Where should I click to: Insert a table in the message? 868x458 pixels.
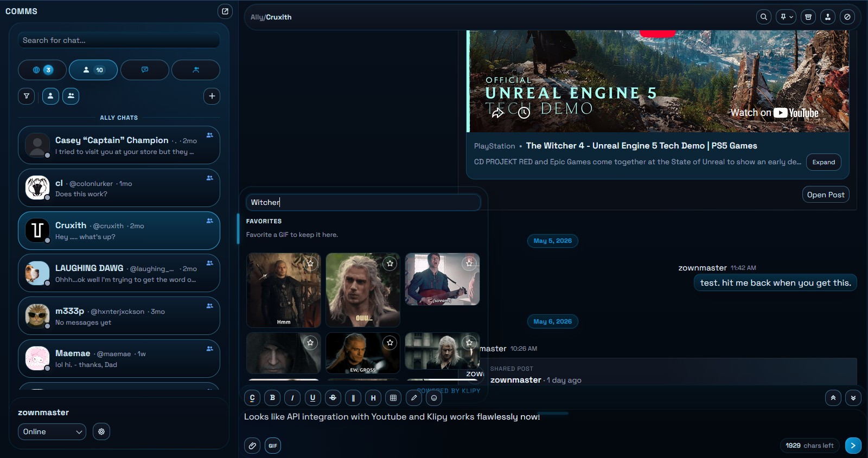click(x=393, y=398)
